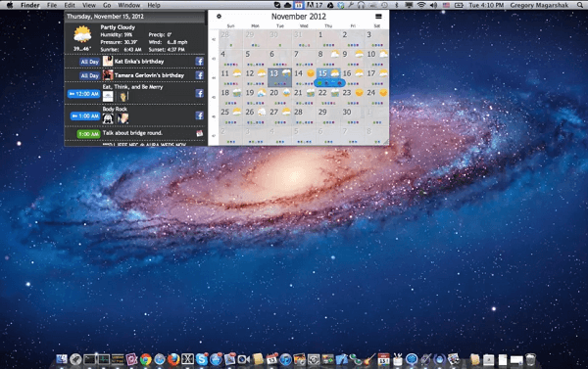Open the Apple menu

pos(10,5)
